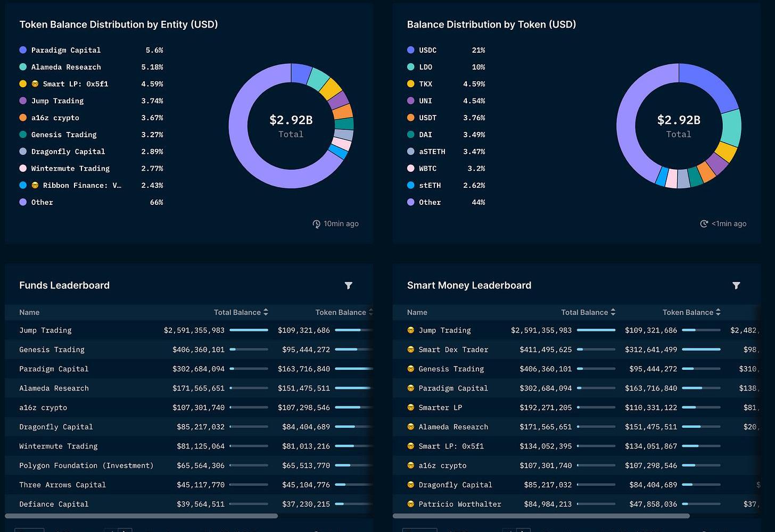Viewport: 775px width, 532px height.
Task: Open Polygon Foundation (Investment) row
Action: (189, 465)
